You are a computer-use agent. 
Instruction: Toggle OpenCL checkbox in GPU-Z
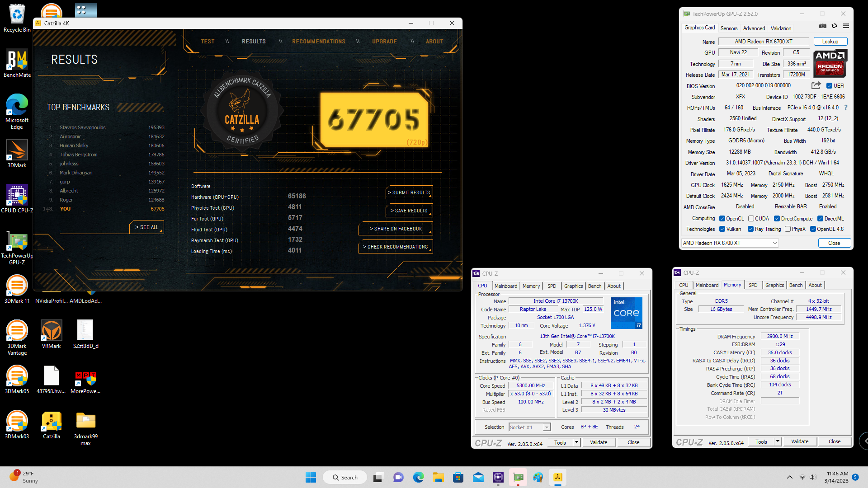(x=722, y=219)
